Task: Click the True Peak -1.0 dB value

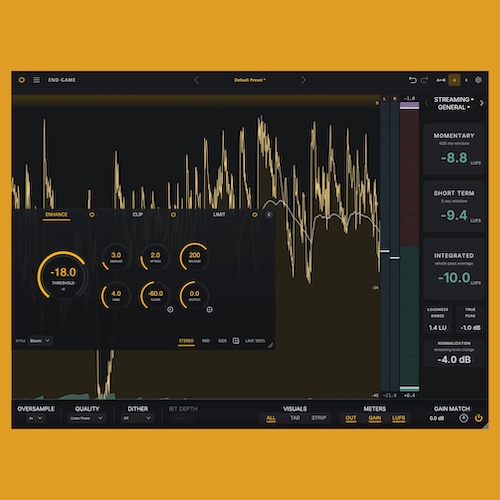Action: [470, 328]
